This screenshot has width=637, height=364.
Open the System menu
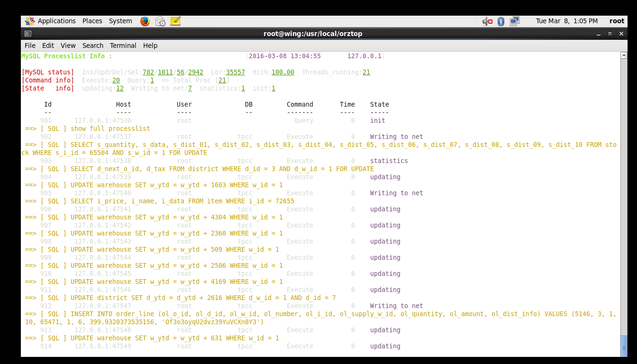coord(120,21)
